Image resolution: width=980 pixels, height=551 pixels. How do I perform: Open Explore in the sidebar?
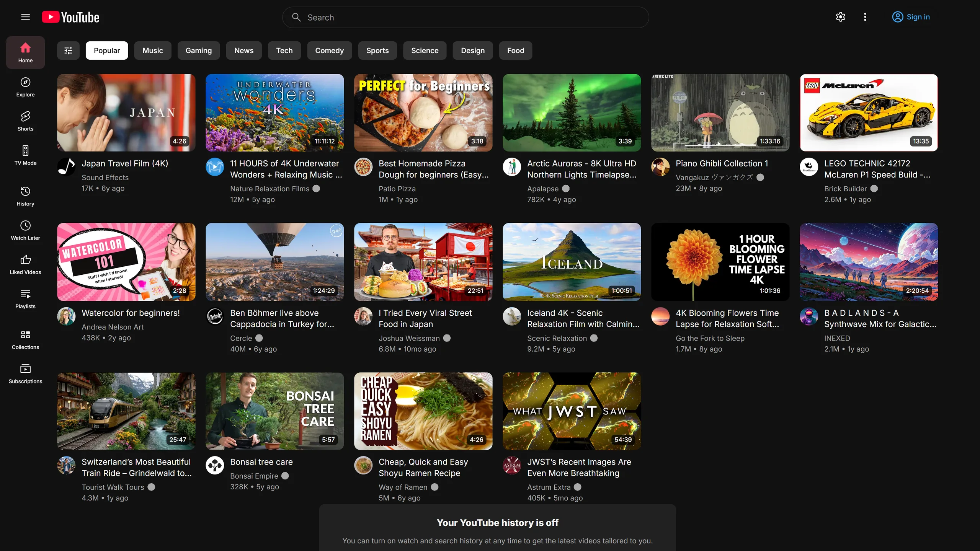(x=25, y=87)
